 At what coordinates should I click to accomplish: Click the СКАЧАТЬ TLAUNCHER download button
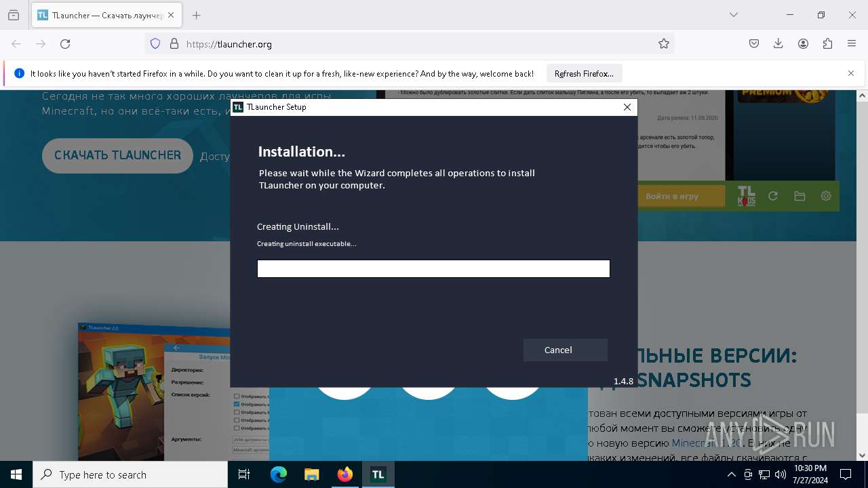click(117, 155)
